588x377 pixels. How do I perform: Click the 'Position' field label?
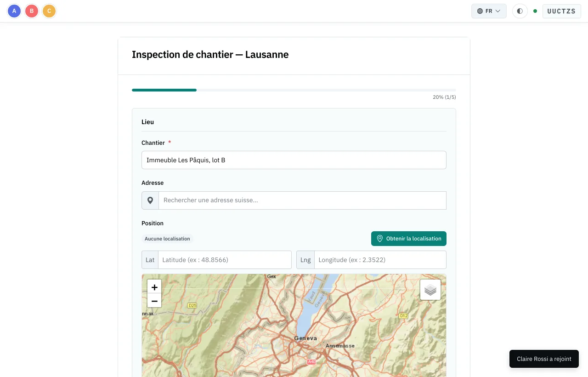point(153,223)
